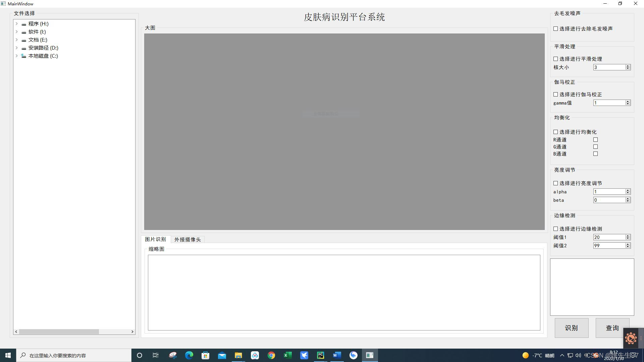The width and height of the screenshot is (644, 362).
Task: Click the weather widget showing -7°C
Action: [x=538, y=355]
